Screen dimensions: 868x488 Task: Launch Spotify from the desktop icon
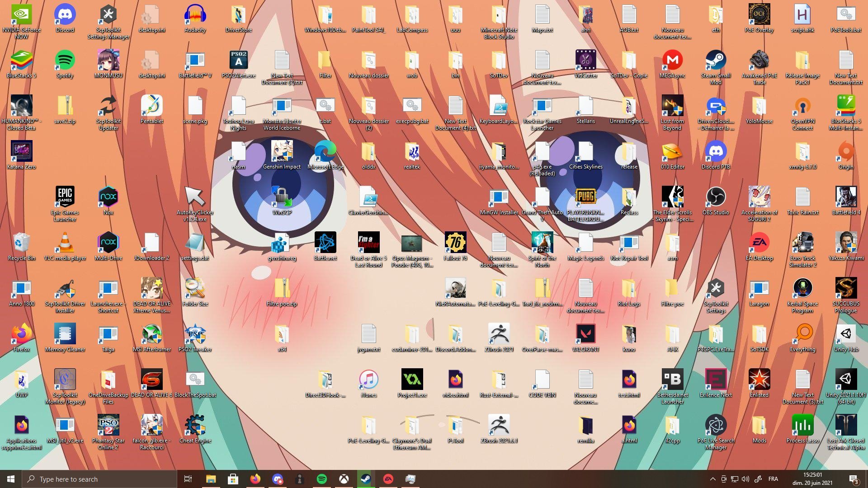tap(65, 65)
